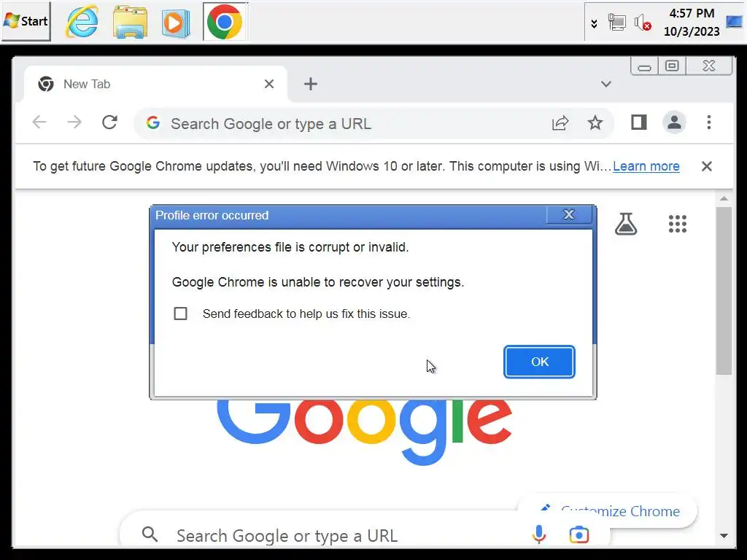The width and height of the screenshot is (747, 560).
Task: Open the Chrome three-dot menu
Action: point(709,122)
